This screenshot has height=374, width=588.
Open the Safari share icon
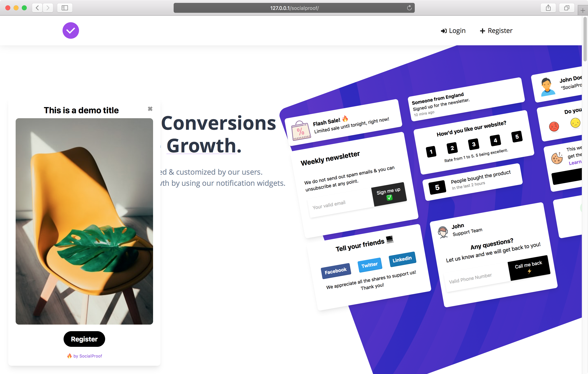[x=548, y=8]
